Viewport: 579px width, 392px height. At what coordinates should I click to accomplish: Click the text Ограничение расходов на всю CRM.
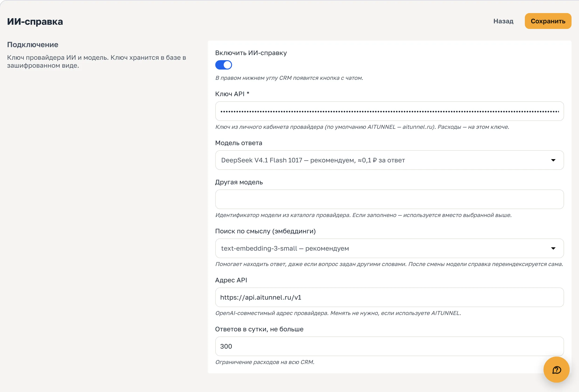click(265, 362)
